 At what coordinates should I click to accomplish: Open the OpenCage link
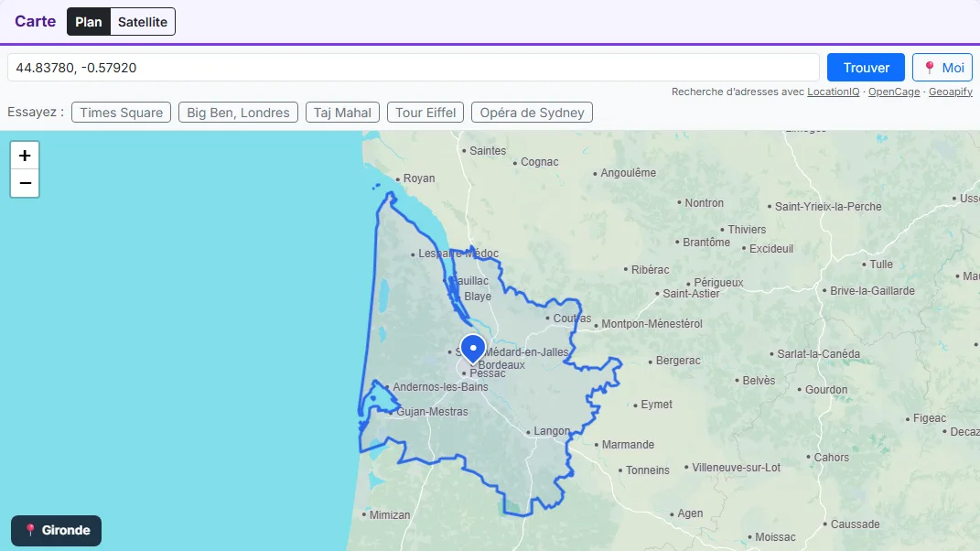click(894, 92)
